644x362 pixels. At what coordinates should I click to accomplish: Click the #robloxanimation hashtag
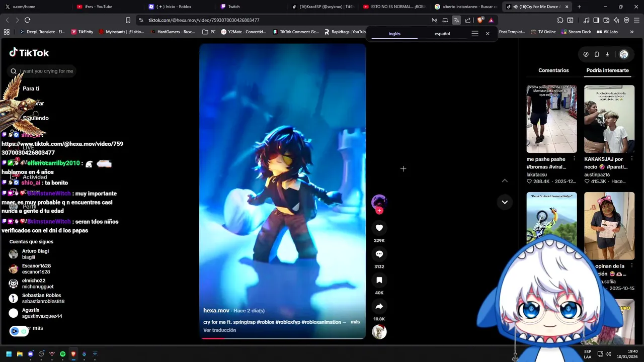[321, 322]
